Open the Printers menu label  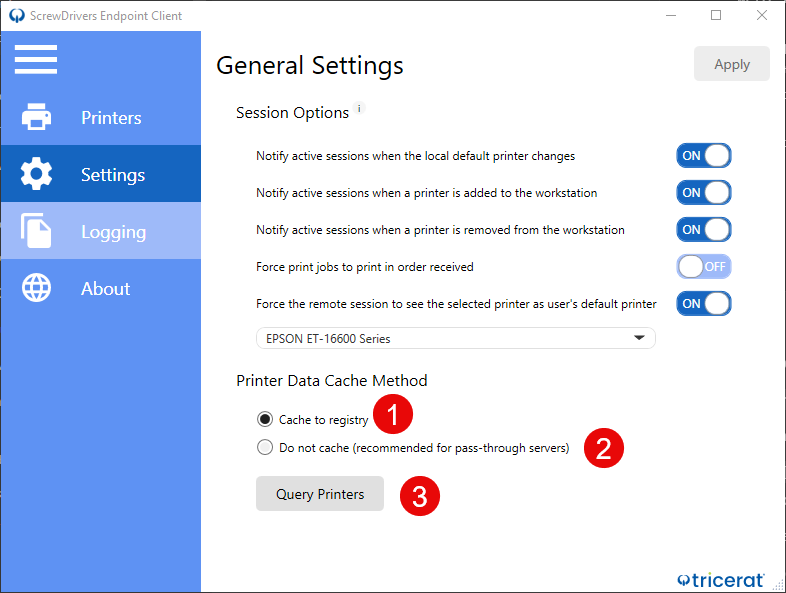point(111,118)
